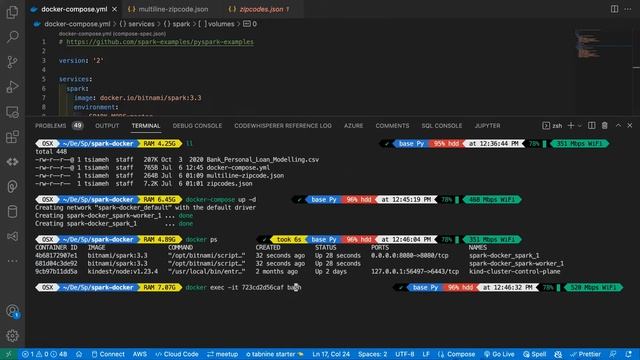Screen dimensions: 640x360
Task: Open the Source Control view
Action: [x=12, y=62]
